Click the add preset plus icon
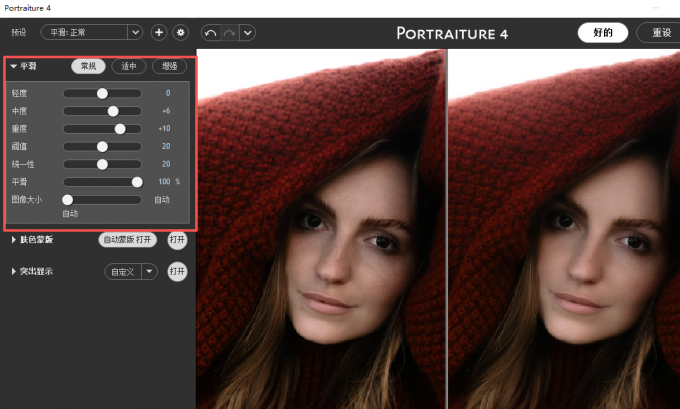Image resolution: width=680 pixels, height=409 pixels. click(158, 32)
